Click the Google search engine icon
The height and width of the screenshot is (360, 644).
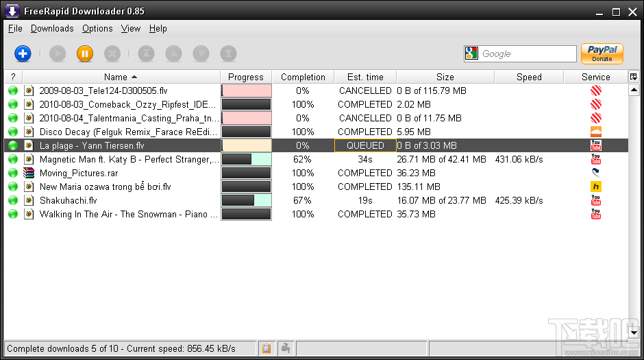tap(471, 53)
